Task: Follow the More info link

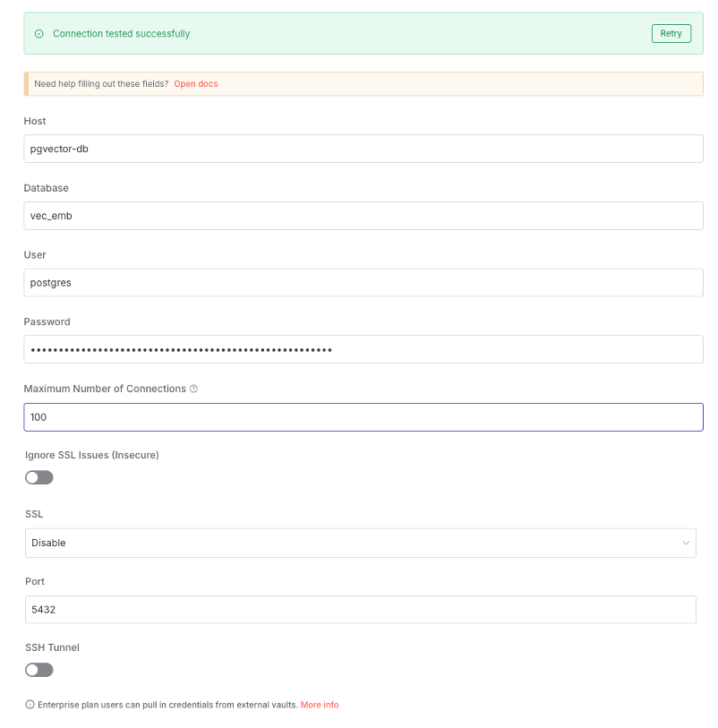Action: click(320, 705)
